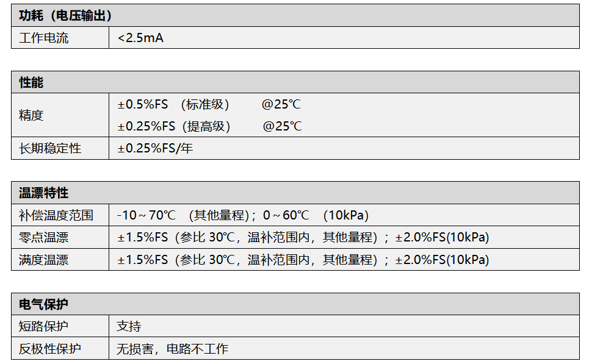Viewport: 592px width, 364px height.
Task: Select the 长期稳定性 label cell
Action: [x=50, y=148]
